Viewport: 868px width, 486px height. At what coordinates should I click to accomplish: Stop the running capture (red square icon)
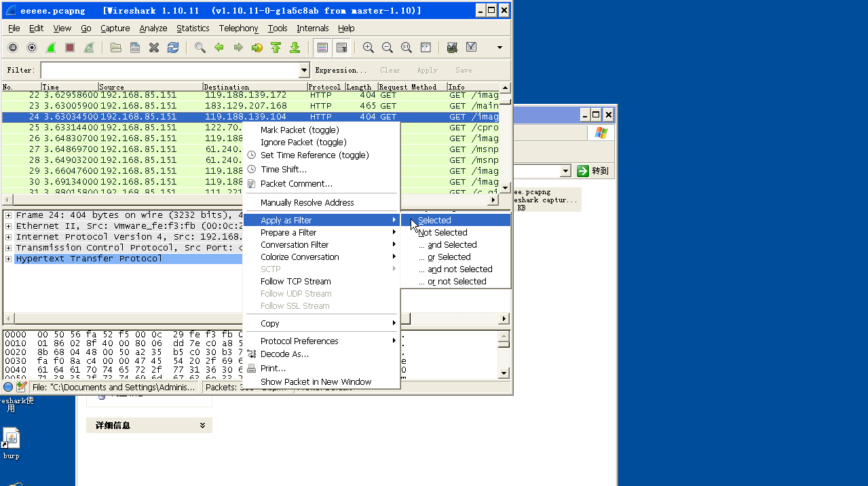coord(70,48)
